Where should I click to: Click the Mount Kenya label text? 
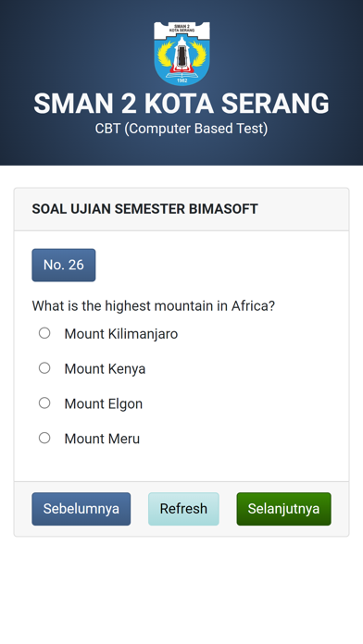tap(105, 369)
